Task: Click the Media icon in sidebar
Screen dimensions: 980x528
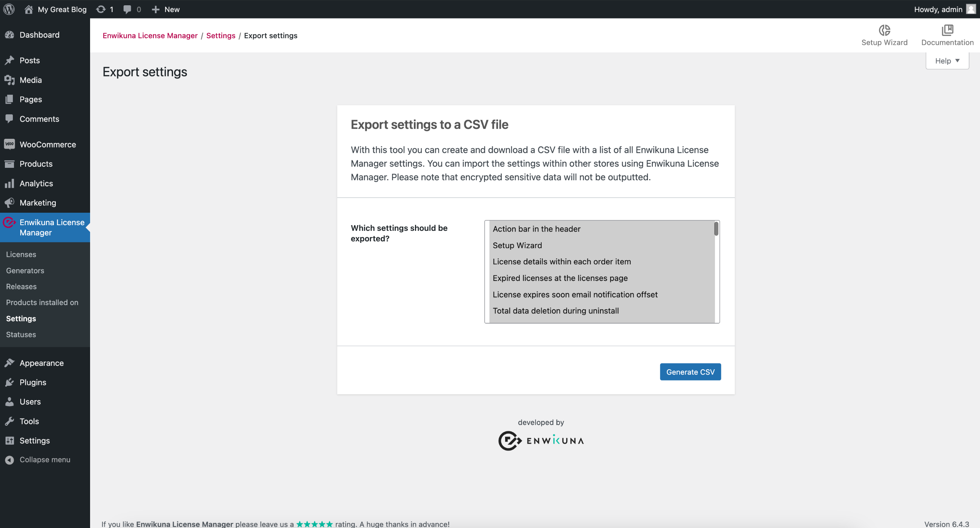Action: [x=9, y=80]
